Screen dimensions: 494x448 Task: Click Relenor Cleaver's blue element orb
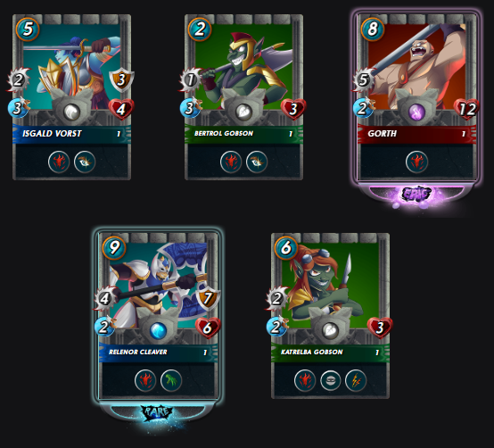(158, 331)
